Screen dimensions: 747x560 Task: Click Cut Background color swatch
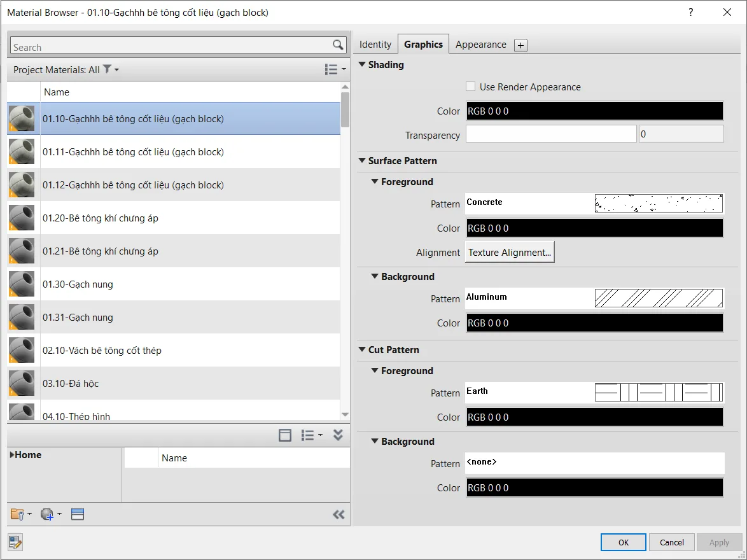tap(594, 487)
